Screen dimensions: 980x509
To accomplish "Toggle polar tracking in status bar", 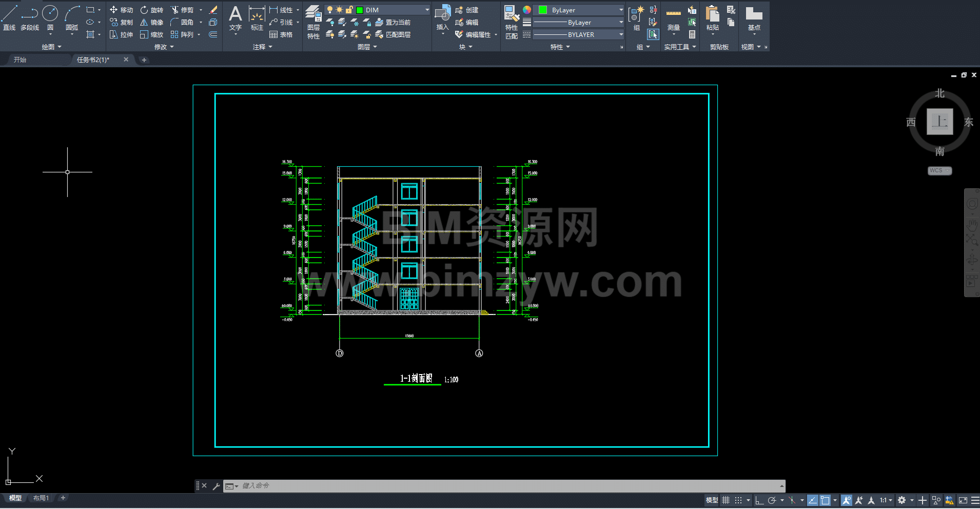I will pyautogui.click(x=772, y=500).
